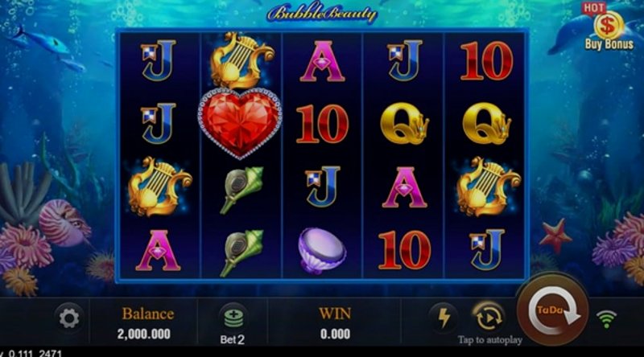Screen dimensions: 644x357
Task: Click the green Bet chips icon
Action: 233,318
